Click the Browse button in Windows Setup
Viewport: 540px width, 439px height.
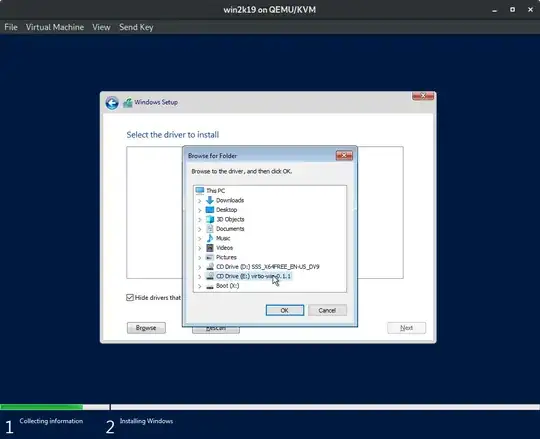(x=146, y=328)
